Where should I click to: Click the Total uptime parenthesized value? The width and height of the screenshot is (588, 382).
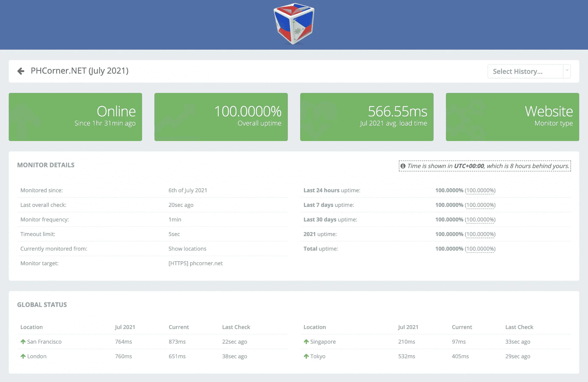[480, 249]
